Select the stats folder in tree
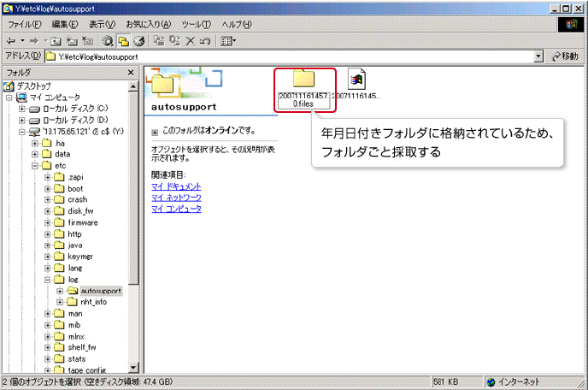Image resolution: width=588 pixels, height=390 pixels. (77, 359)
